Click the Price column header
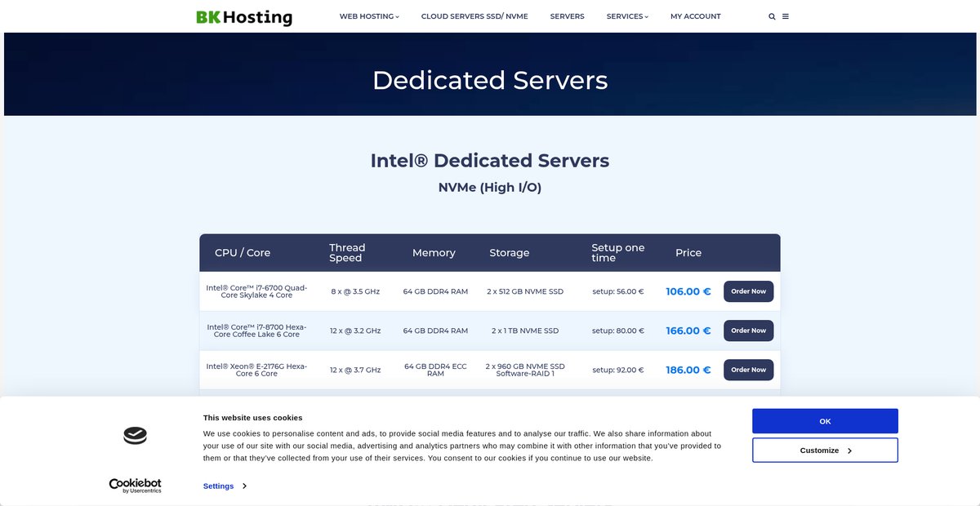980x506 pixels. [688, 253]
